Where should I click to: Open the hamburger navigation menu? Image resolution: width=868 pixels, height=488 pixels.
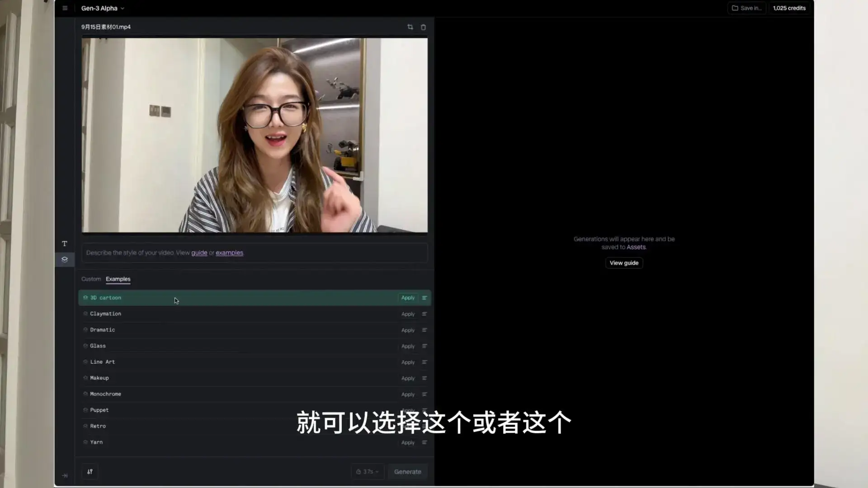pos(65,8)
